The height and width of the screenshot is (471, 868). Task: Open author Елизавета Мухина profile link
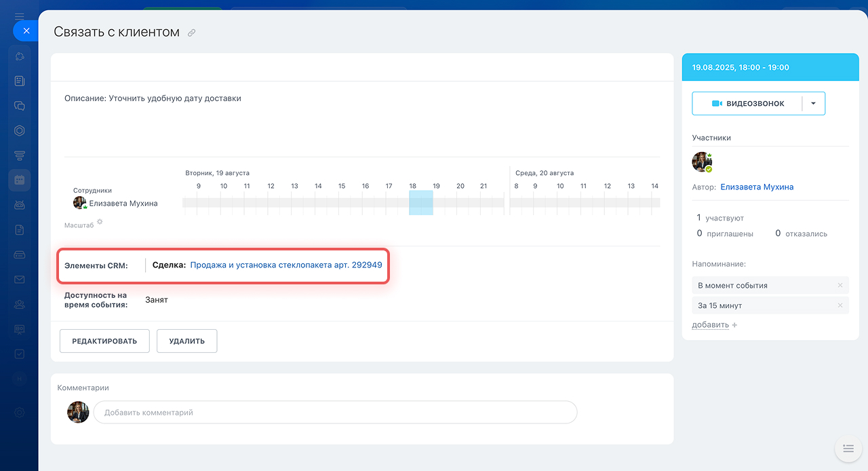coord(757,187)
